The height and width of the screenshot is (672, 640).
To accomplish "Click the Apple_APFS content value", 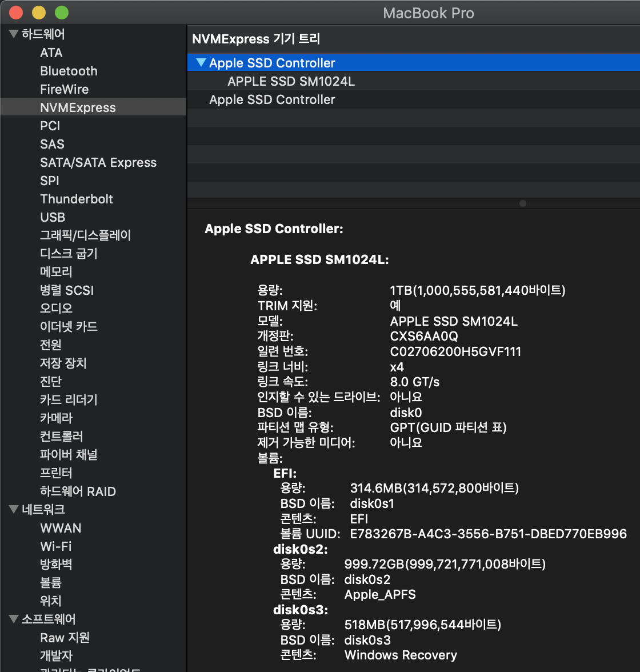I will [x=380, y=595].
